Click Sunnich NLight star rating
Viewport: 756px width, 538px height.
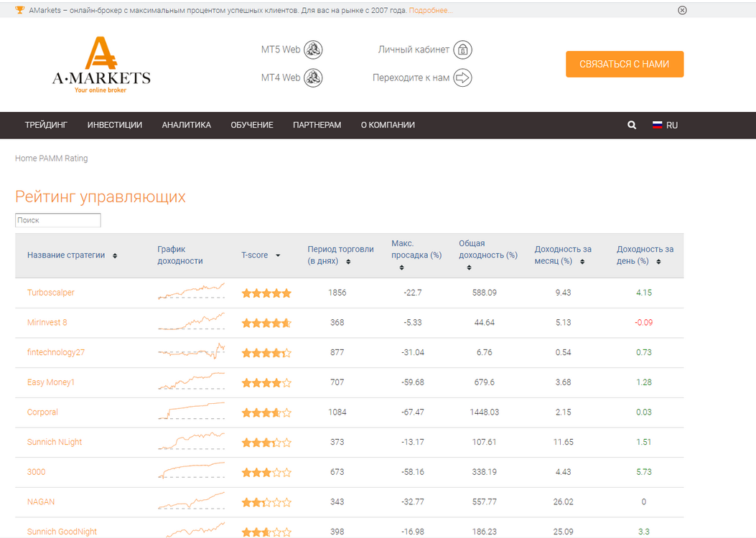(266, 442)
